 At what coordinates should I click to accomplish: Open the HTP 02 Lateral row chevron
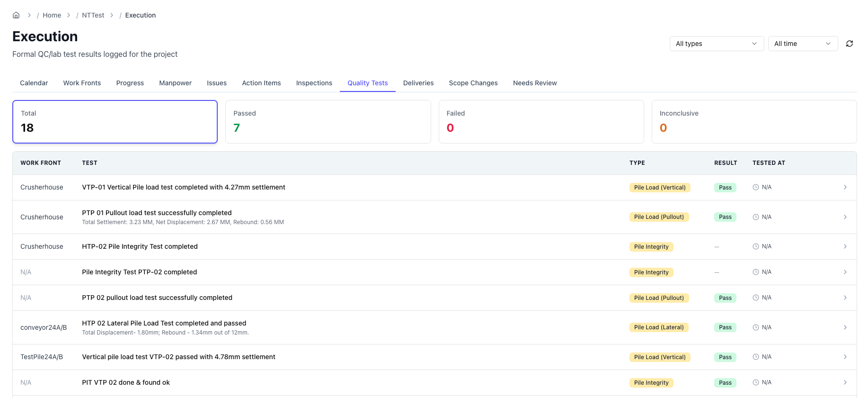click(x=845, y=327)
